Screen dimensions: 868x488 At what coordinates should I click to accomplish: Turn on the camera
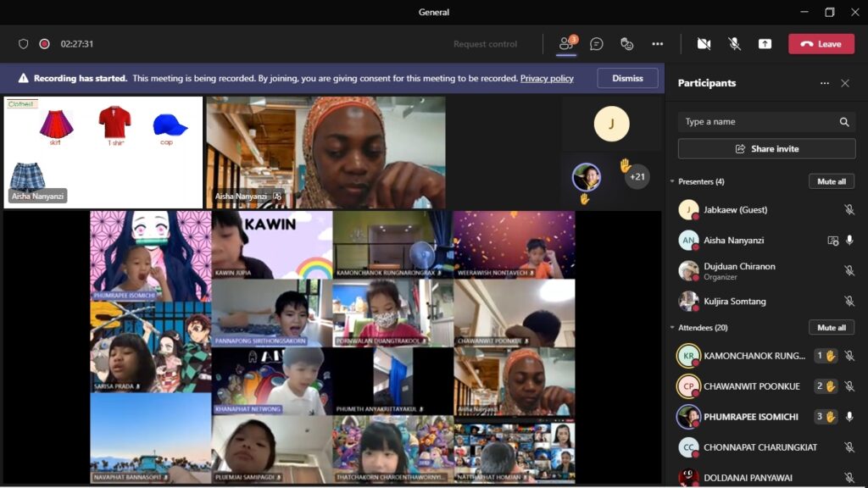tap(704, 44)
